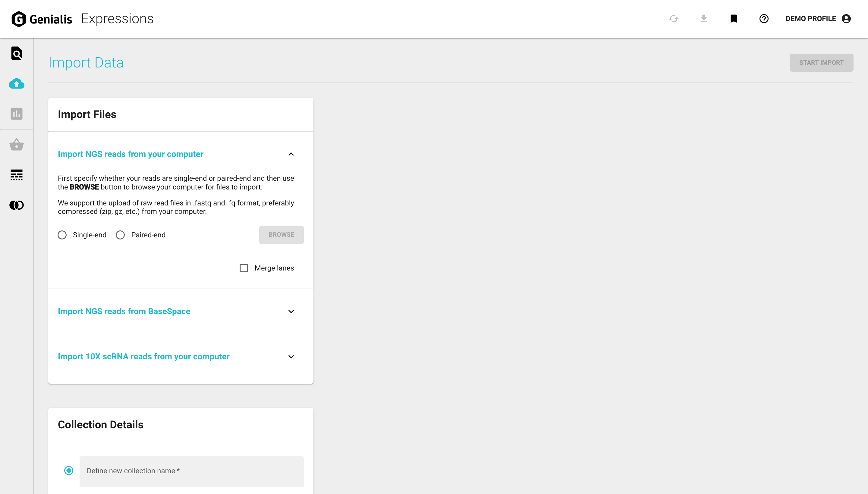868x494 pixels.
Task: Enable the Merge lanes checkbox
Action: 244,268
